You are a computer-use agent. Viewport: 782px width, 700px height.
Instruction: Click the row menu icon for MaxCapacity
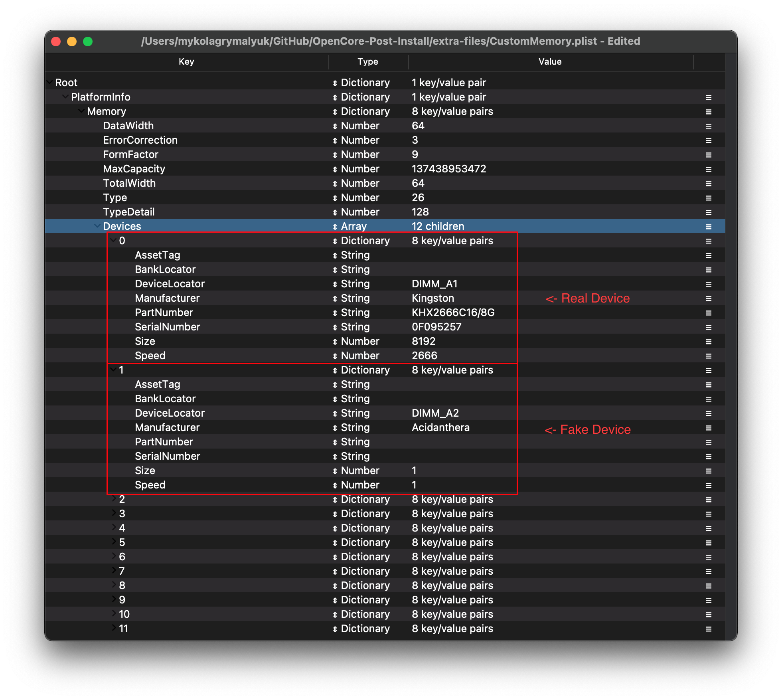pos(708,169)
